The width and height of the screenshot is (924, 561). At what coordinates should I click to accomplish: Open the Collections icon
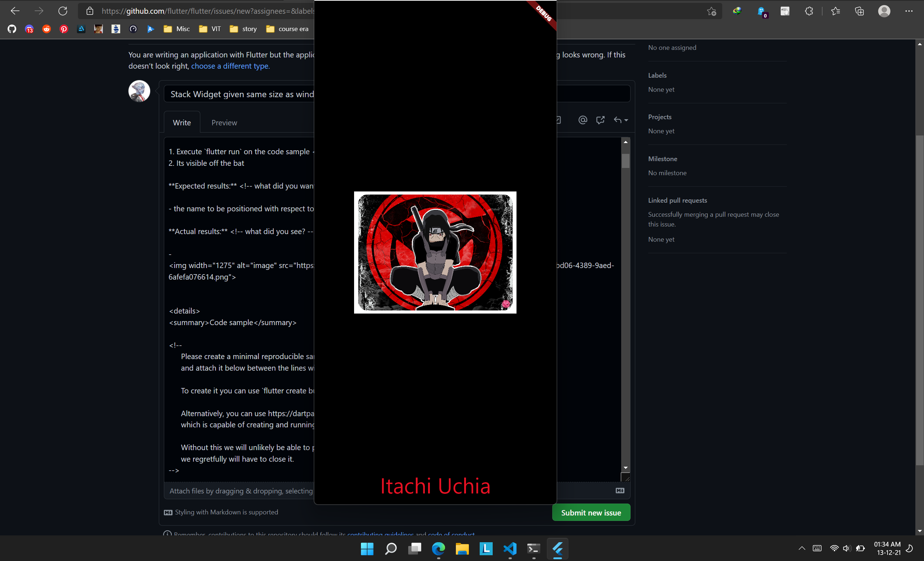click(x=859, y=11)
